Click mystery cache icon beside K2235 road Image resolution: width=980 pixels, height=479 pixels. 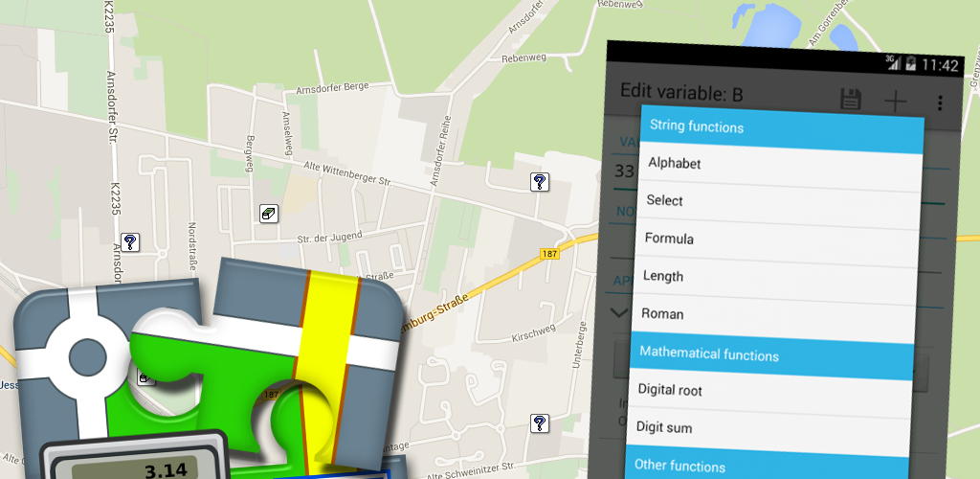pos(129,242)
